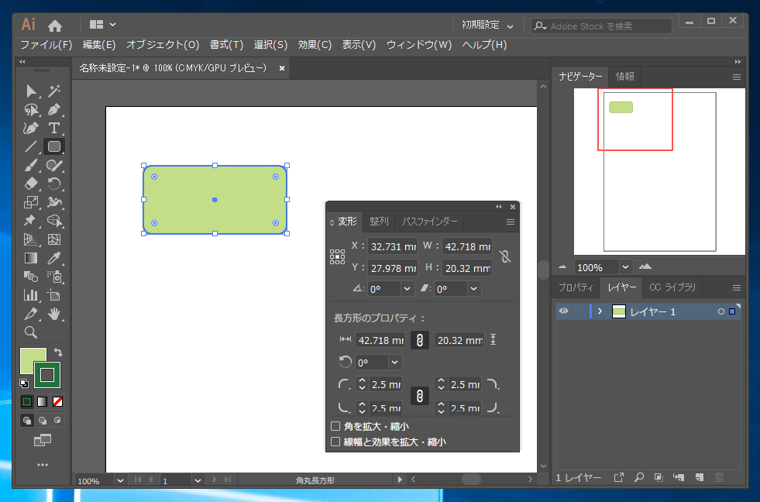Viewport: 760px width, 502px height.
Task: Click the Adobe Stock search field
Action: pyautogui.click(x=602, y=26)
